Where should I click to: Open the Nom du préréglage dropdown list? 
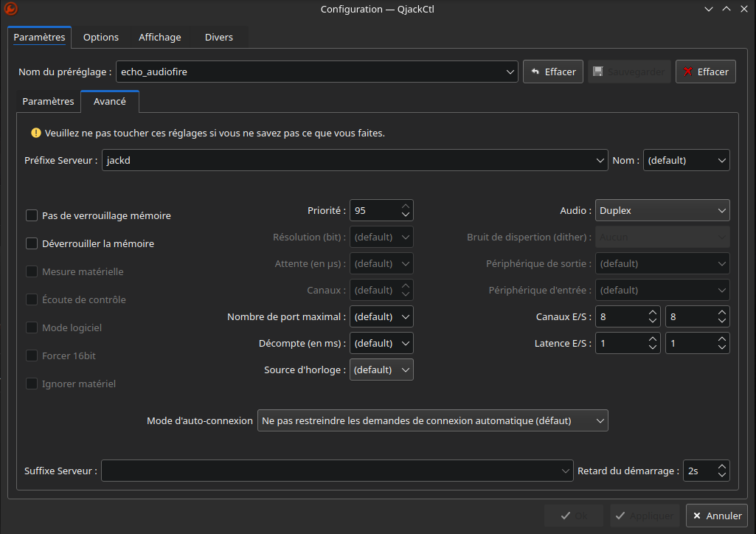(x=511, y=72)
